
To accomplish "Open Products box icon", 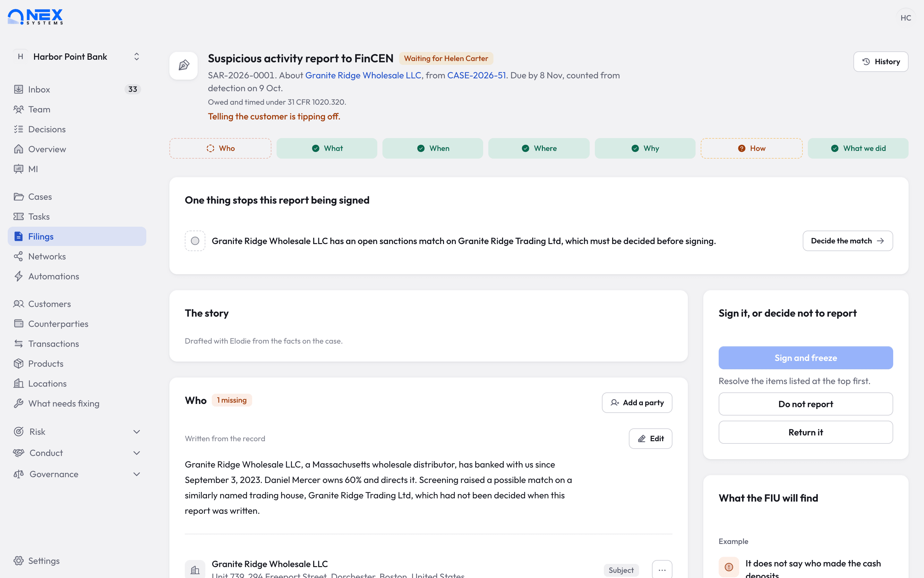I will pyautogui.click(x=18, y=363).
